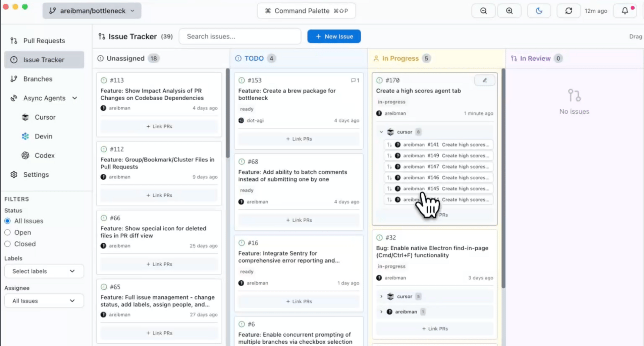This screenshot has height=346, width=644.
Task: Click the Unassigned column clock icon
Action: pyautogui.click(x=100, y=58)
